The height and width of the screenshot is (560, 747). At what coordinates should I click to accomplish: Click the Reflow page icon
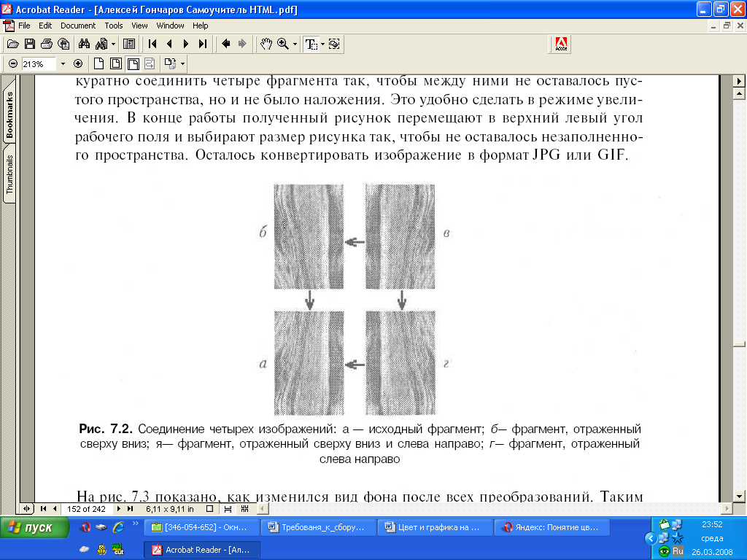(150, 63)
